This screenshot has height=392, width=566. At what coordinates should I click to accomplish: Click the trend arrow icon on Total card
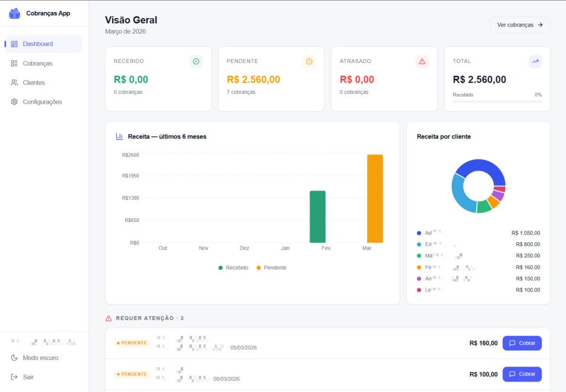click(x=534, y=61)
